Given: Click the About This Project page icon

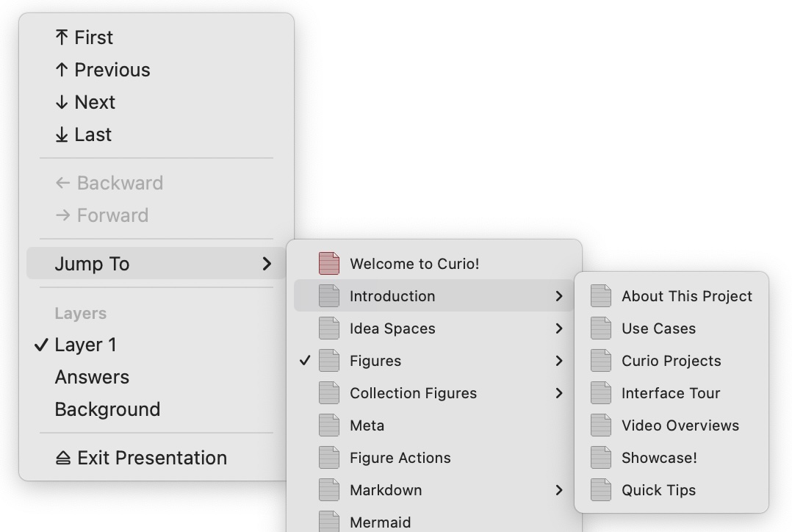Looking at the screenshot, I should [x=601, y=296].
